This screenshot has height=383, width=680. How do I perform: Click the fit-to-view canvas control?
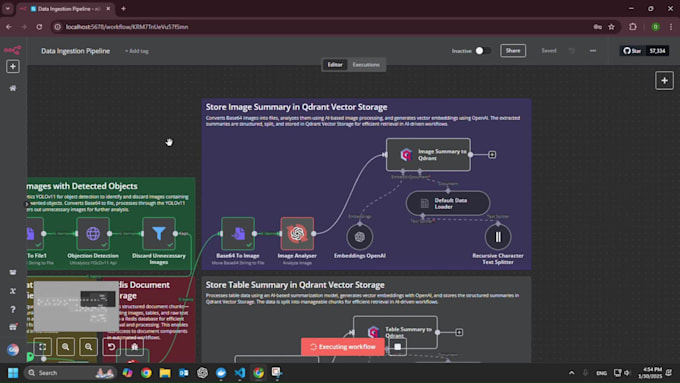pos(42,347)
